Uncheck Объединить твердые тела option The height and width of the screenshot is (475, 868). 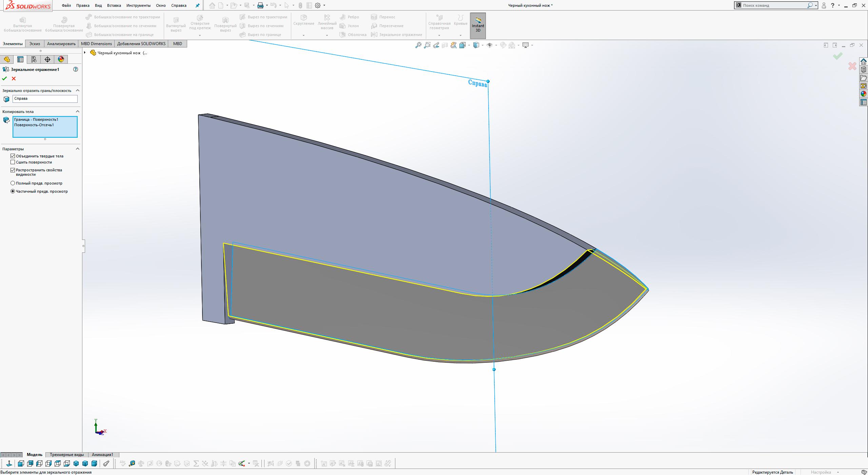(13, 156)
